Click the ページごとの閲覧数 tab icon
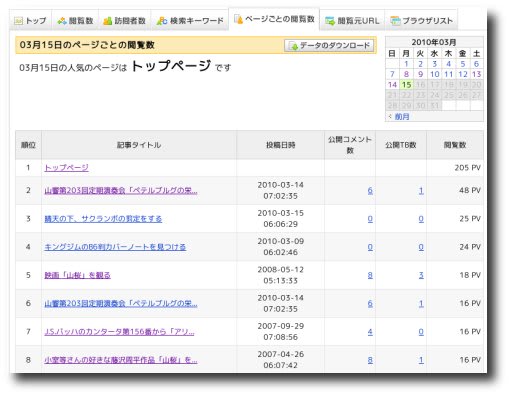Screen dimensions: 510x396 pyautogui.click(x=238, y=19)
